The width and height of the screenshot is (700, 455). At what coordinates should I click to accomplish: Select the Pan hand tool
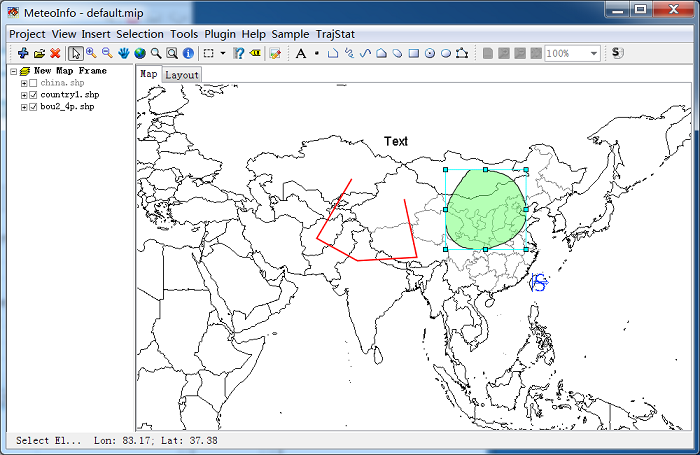pos(124,53)
